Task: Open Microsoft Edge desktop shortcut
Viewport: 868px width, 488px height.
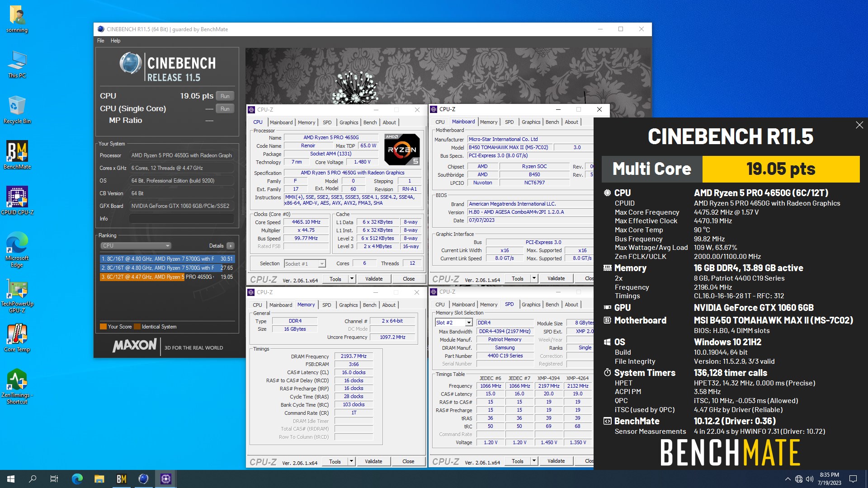Action: pos(17,249)
